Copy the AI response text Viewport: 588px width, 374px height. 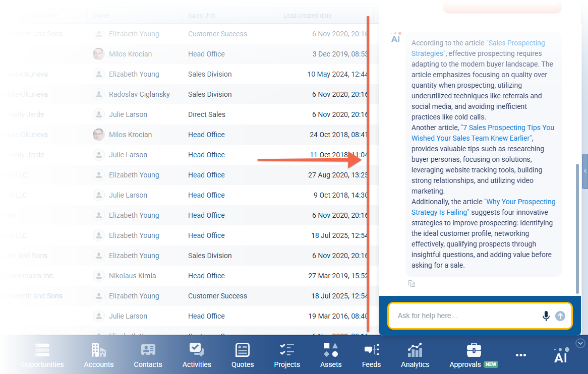[411, 284]
